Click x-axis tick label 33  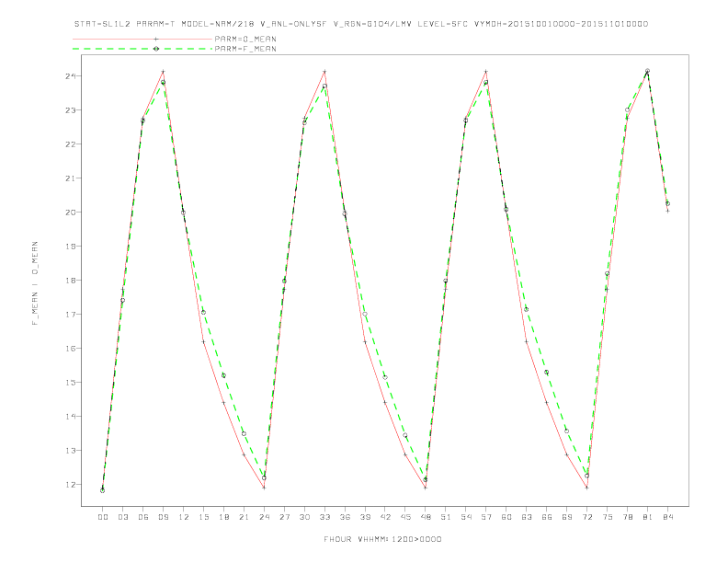[324, 517]
